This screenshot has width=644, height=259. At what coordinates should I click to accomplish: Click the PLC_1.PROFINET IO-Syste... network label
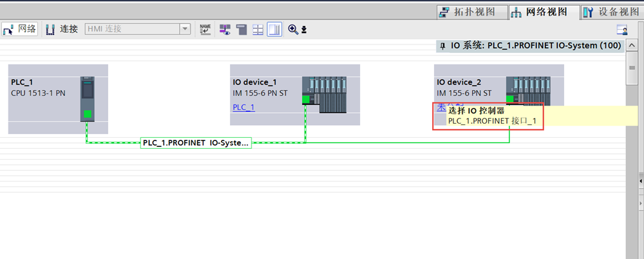(196, 143)
